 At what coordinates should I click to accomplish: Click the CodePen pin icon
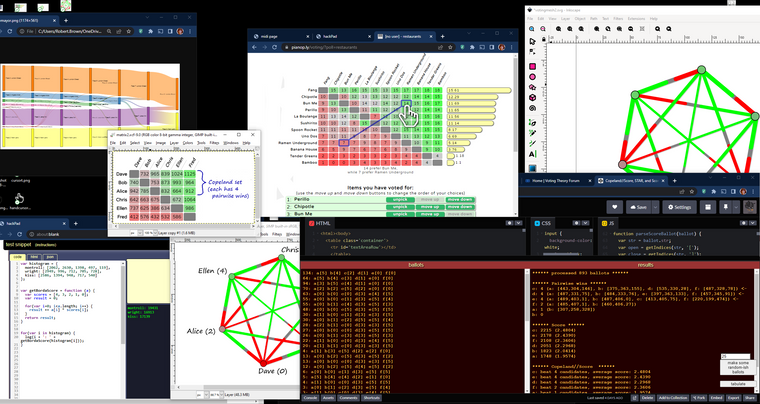[x=726, y=207]
